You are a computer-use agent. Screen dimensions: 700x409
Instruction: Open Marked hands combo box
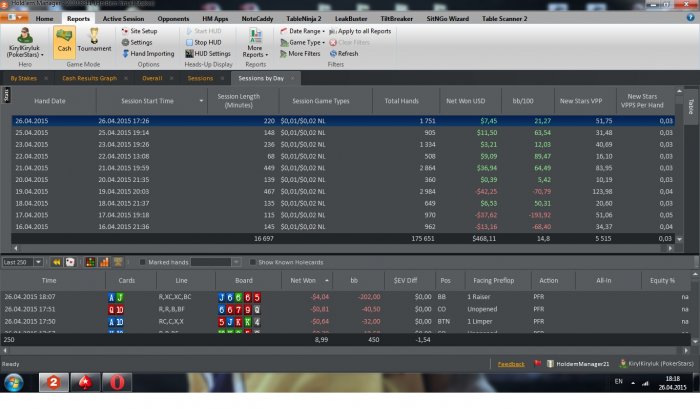point(216,262)
